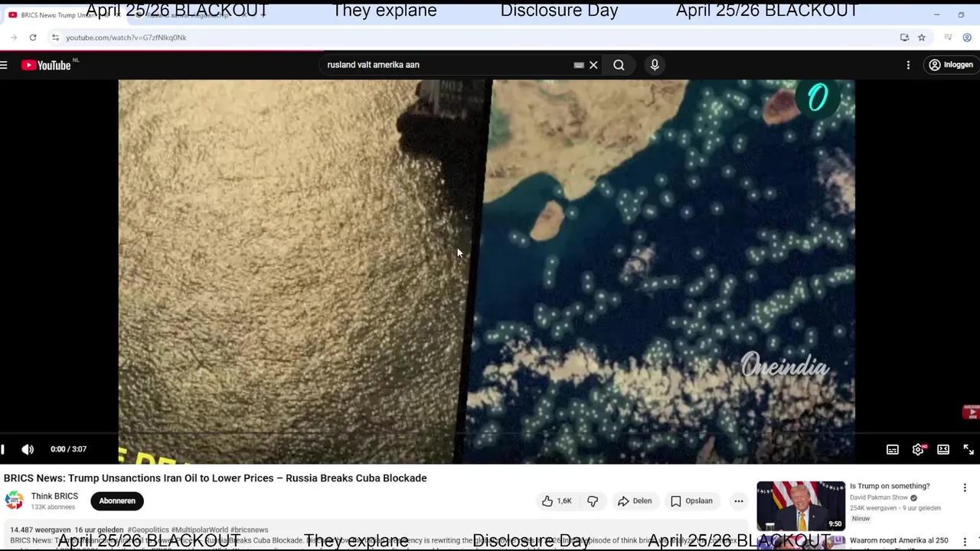The height and width of the screenshot is (551, 980).
Task: Follow the #Geopolitics hashtag link
Action: (x=149, y=530)
